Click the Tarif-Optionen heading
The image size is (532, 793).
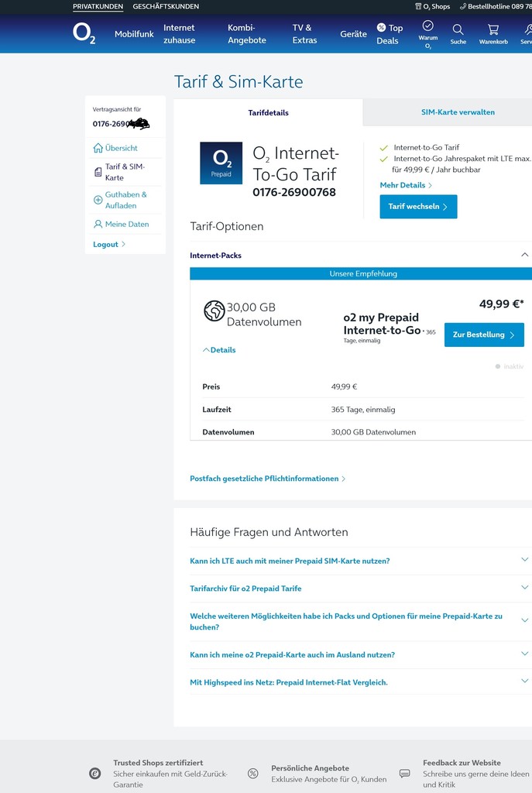(227, 226)
